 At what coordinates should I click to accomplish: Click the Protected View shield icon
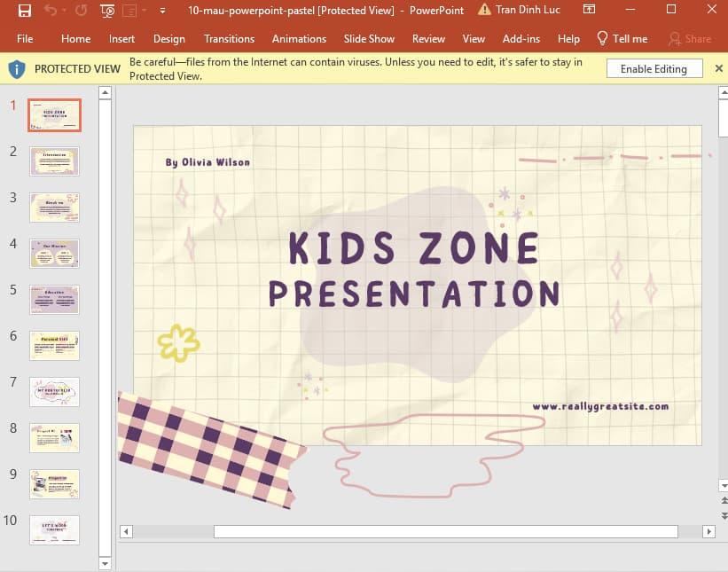(x=17, y=69)
